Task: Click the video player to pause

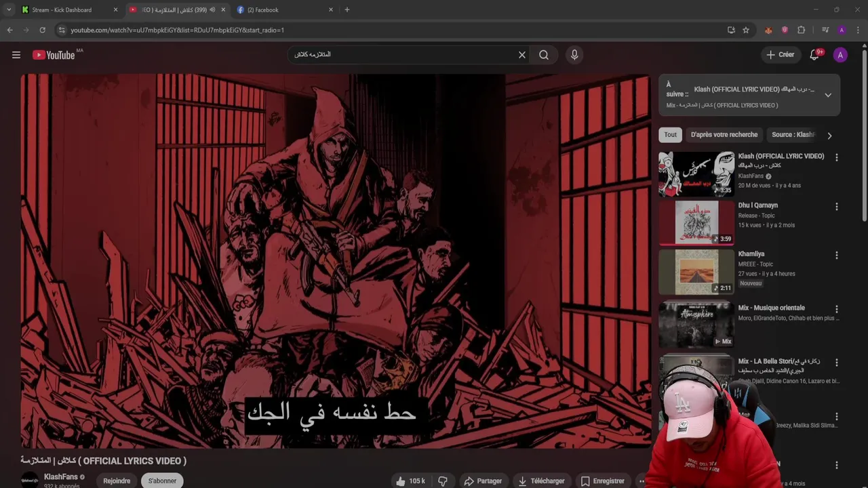Action: [335, 261]
